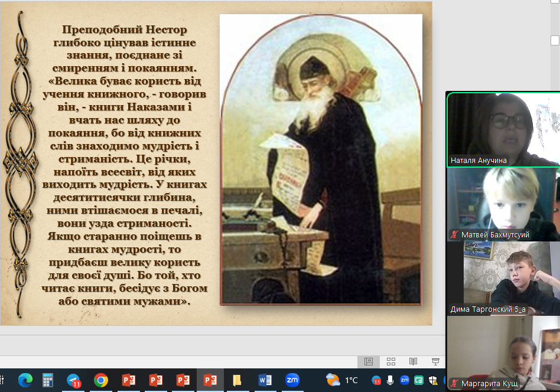This screenshot has width=560, height=392.
Task: Select Дима Таргонский 5_а video tile
Action: 503,279
